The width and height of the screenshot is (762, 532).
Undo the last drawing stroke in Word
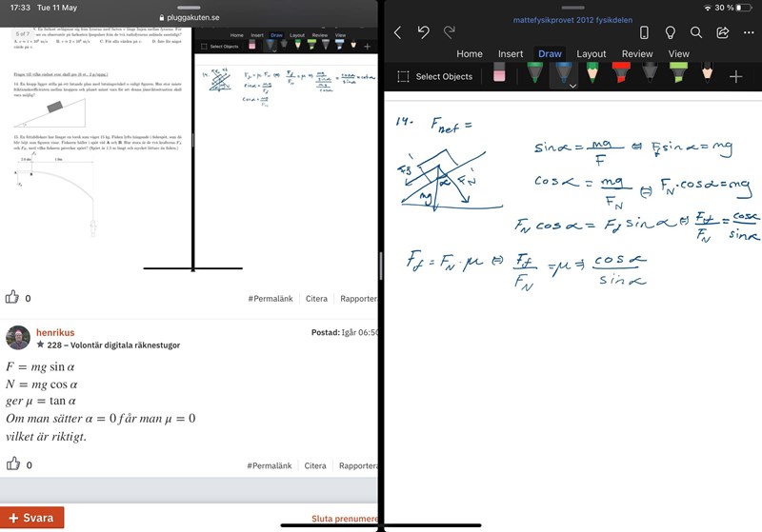click(423, 32)
